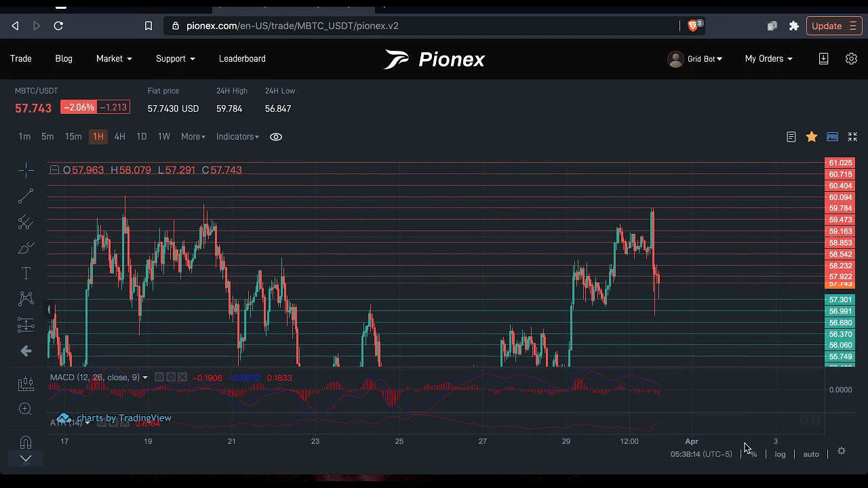Select the text annotation tool
This screenshot has height=488, width=868.
click(26, 273)
